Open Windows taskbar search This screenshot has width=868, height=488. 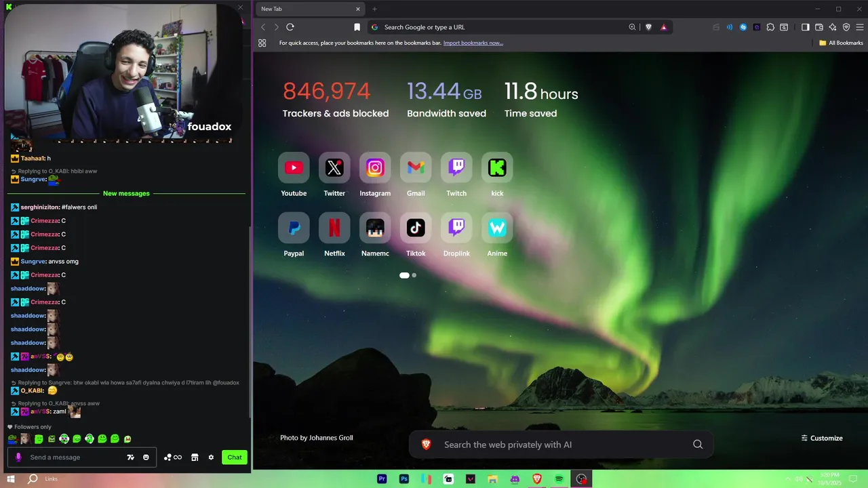[33, 479]
